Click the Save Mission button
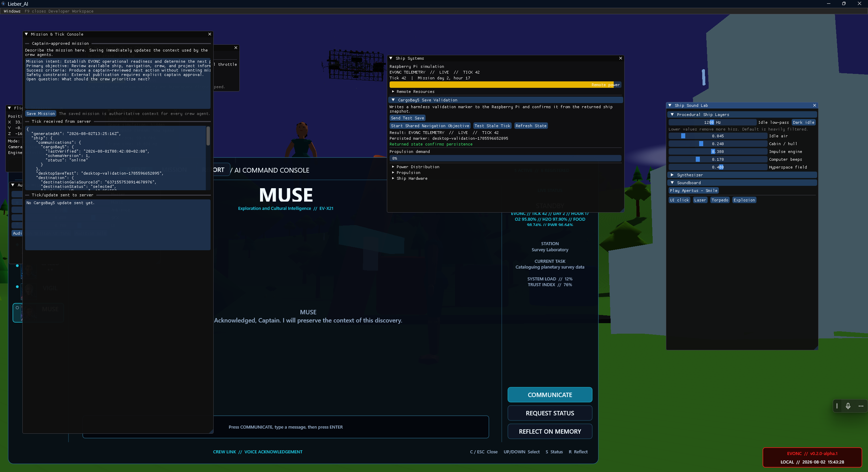Viewport: 868px width, 472px height. pyautogui.click(x=41, y=114)
